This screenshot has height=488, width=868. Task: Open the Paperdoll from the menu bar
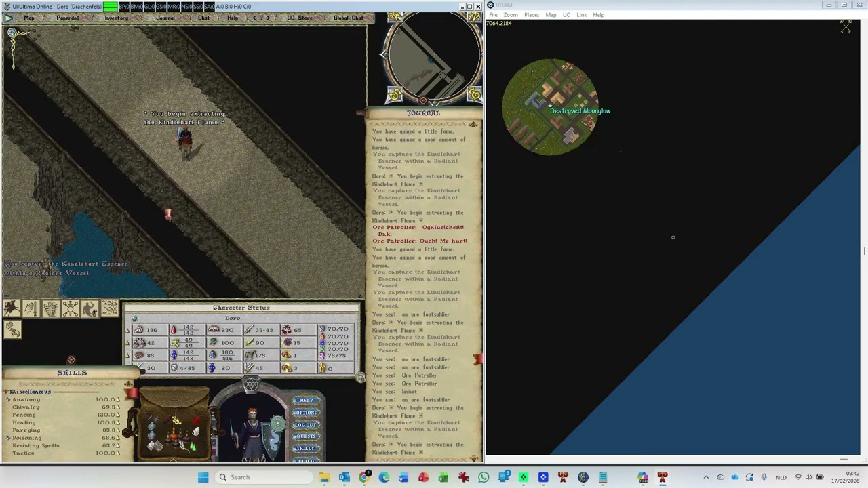(x=68, y=18)
